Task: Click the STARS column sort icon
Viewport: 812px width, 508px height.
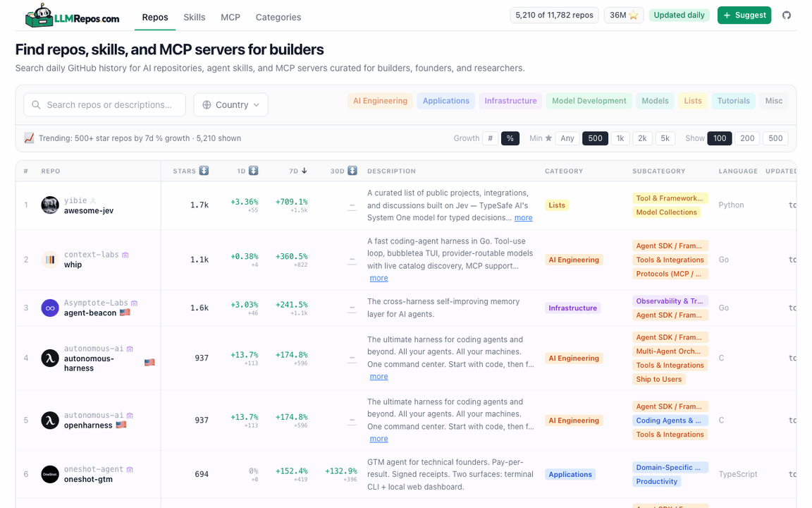Action: (204, 171)
